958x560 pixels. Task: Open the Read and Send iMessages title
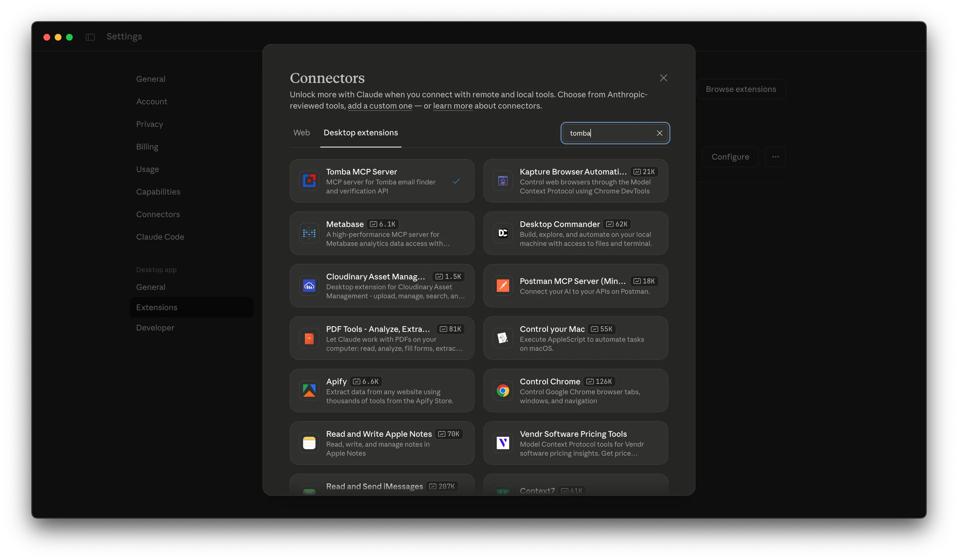(374, 487)
